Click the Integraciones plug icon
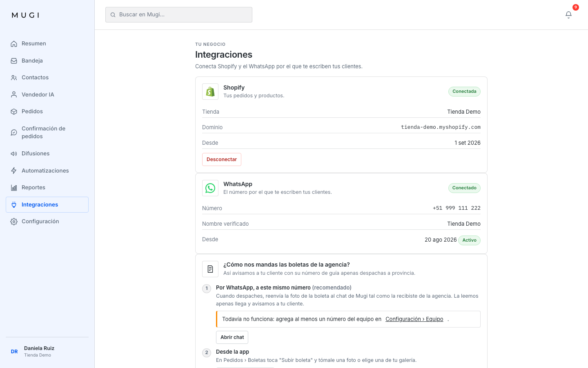 [x=14, y=205]
